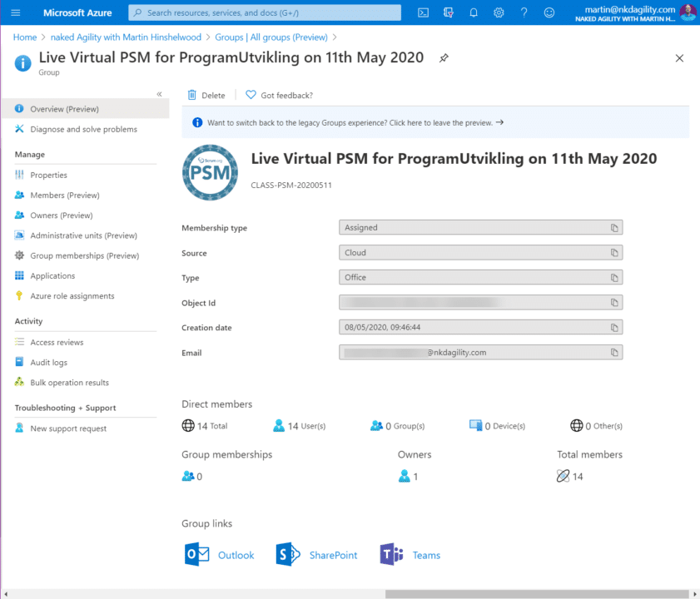Image resolution: width=700 pixels, height=599 pixels.
Task: Click the Creation date field
Action: coord(480,328)
